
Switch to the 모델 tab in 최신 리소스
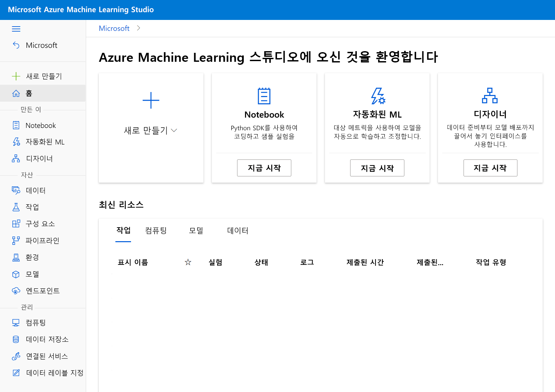[196, 230]
